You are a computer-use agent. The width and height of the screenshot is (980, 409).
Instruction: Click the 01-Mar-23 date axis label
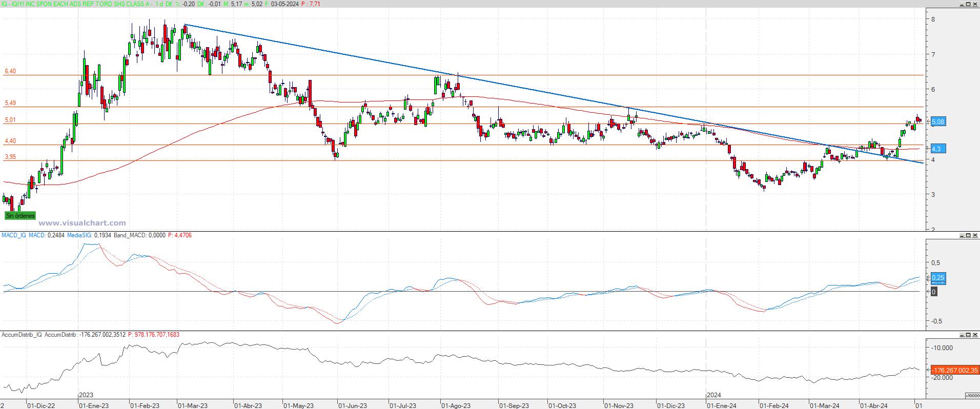click(x=193, y=405)
